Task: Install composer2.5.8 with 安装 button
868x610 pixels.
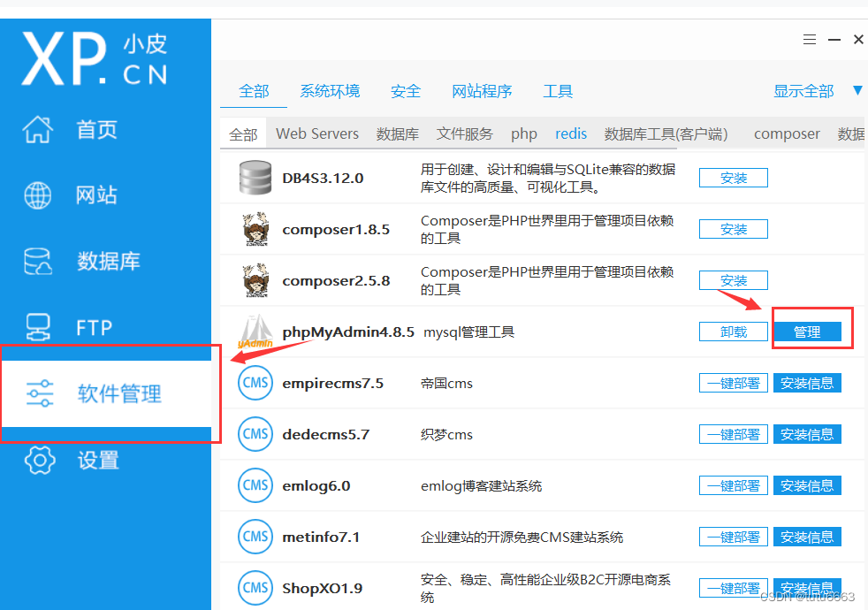Action: 734,280
